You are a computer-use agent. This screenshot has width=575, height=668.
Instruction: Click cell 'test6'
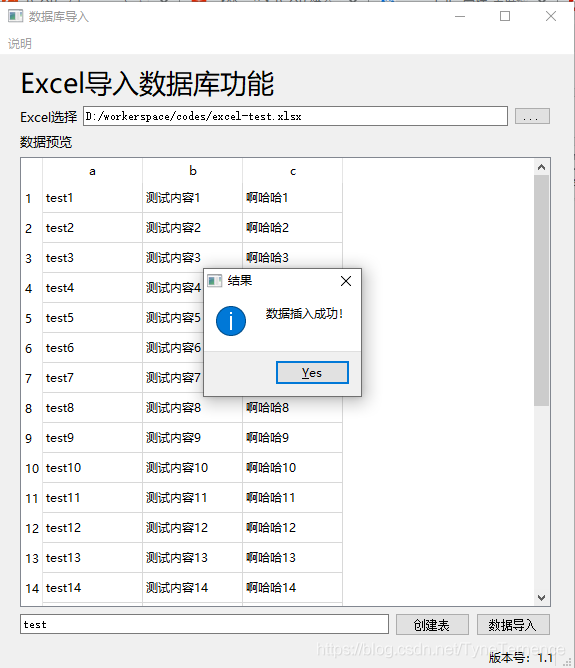(x=92, y=348)
